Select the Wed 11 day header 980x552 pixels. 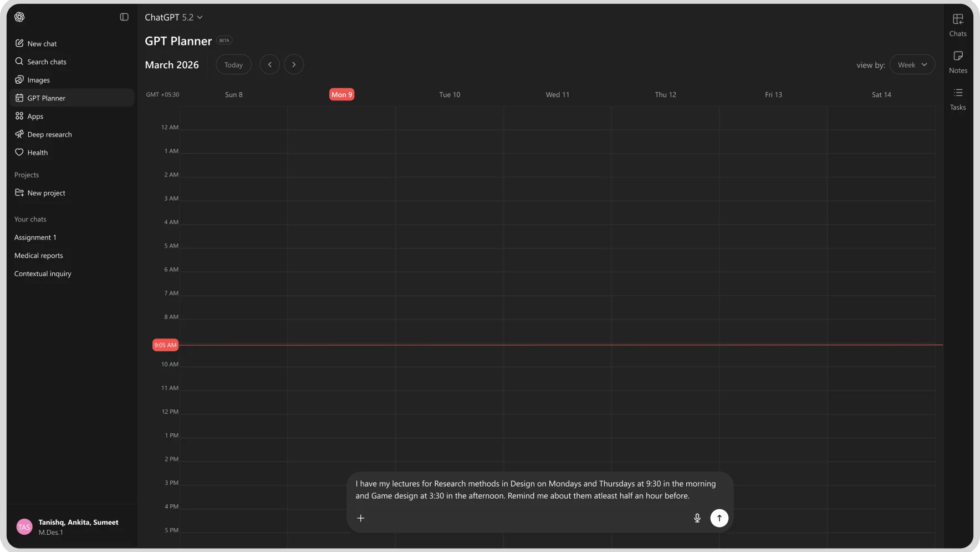pos(558,95)
